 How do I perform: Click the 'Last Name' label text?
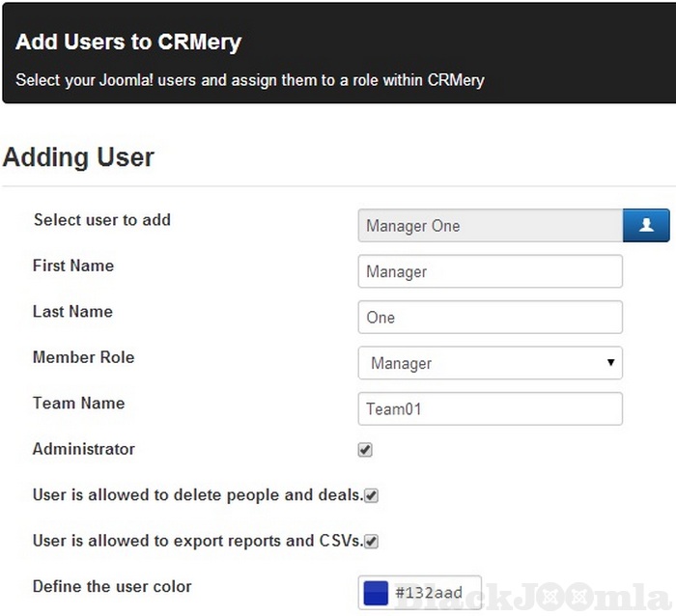click(72, 312)
